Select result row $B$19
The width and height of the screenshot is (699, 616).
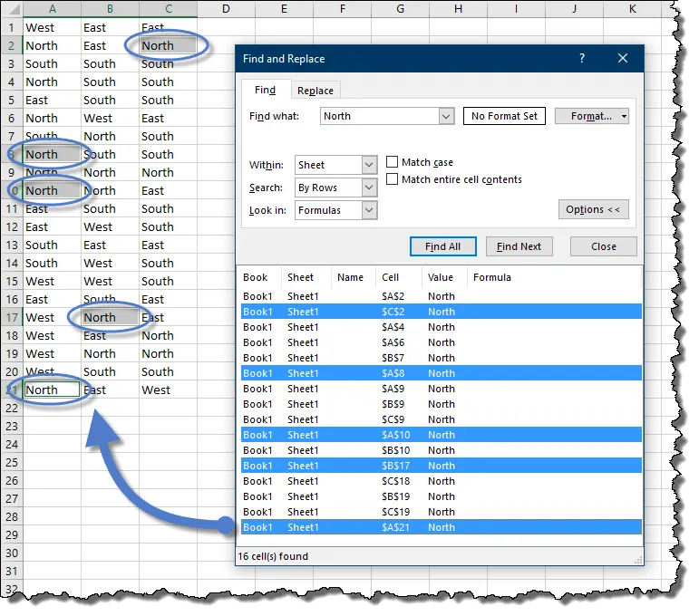(x=441, y=496)
